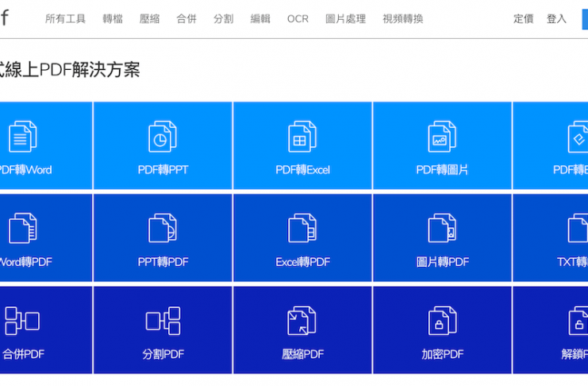This screenshot has height=386, width=588.
Task: Open the 所有工具 menu
Action: (65, 19)
